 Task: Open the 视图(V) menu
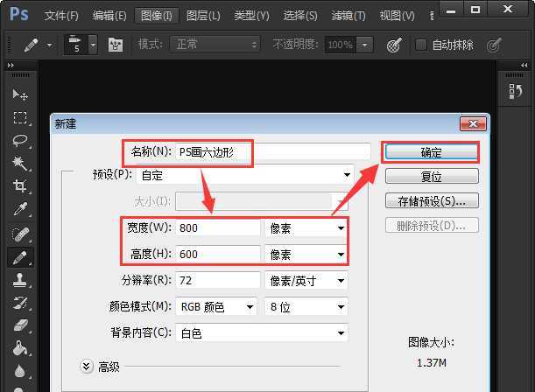pos(397,16)
